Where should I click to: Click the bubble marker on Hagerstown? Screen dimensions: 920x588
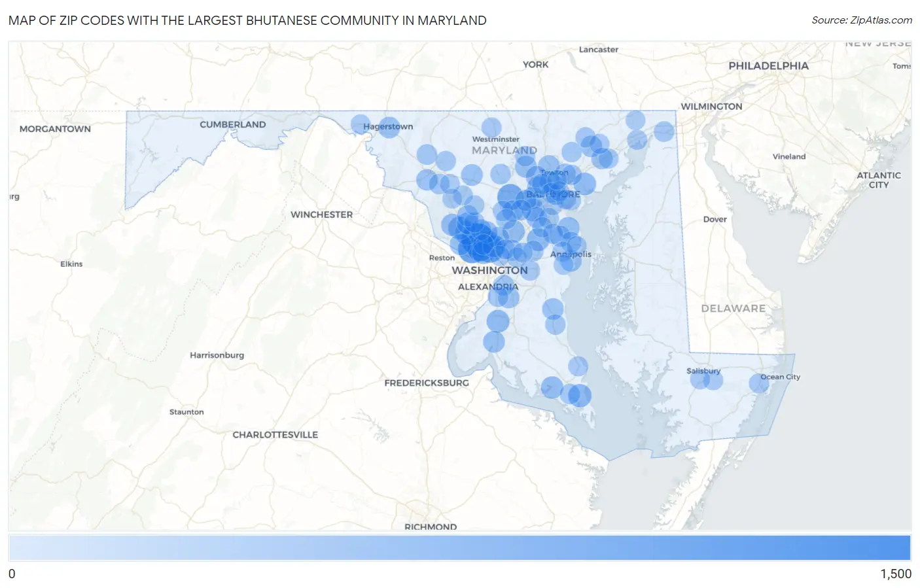coord(389,127)
